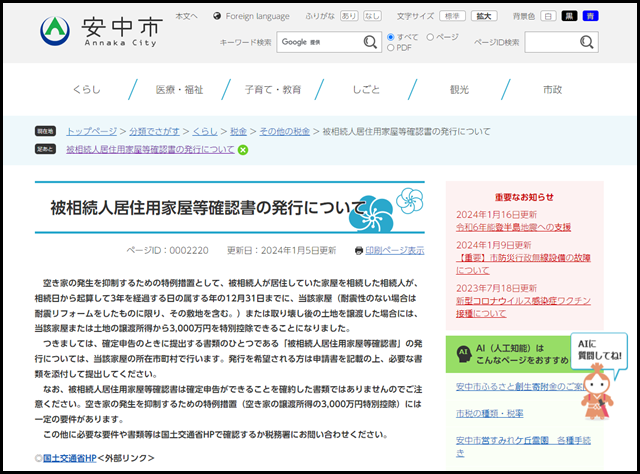Turn furigana on with あり button
640x474 pixels.
pos(349,16)
